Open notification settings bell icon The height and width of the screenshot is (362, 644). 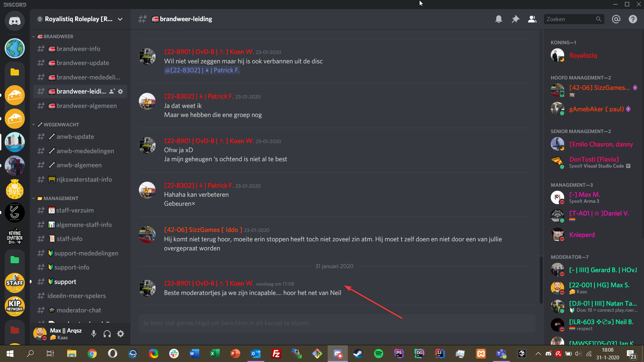point(499,19)
